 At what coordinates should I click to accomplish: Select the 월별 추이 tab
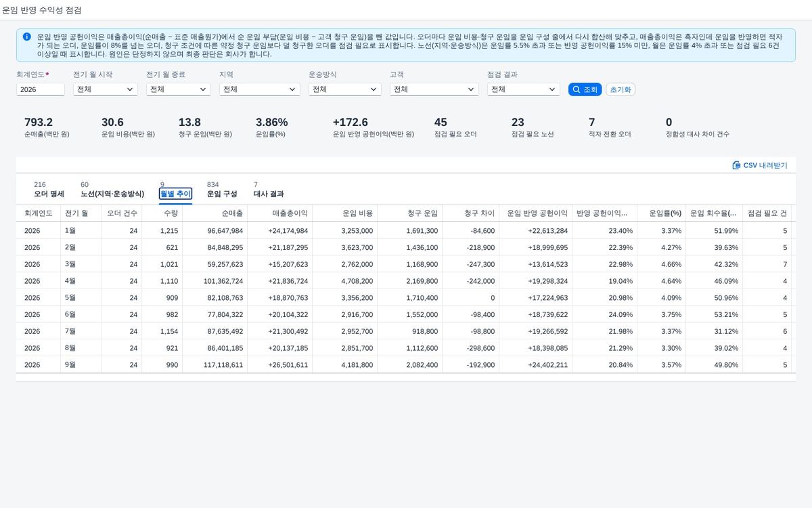pyautogui.click(x=175, y=194)
